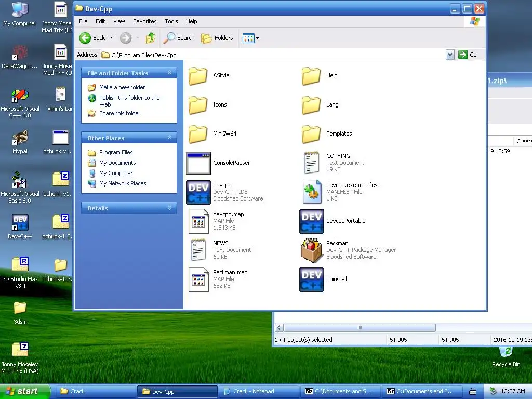
Task: Toggle the Folders tree pane
Action: click(x=217, y=38)
